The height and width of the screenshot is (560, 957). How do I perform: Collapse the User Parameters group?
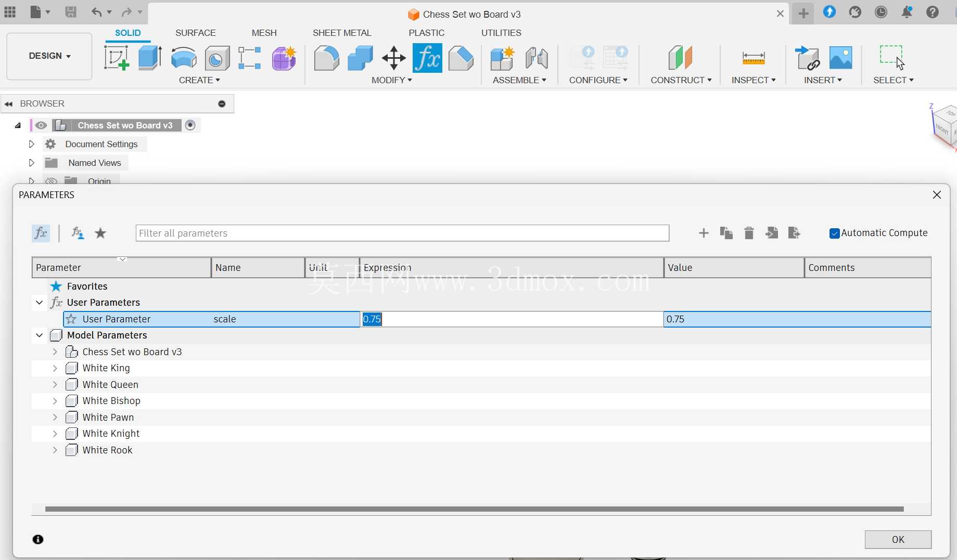[x=39, y=303]
